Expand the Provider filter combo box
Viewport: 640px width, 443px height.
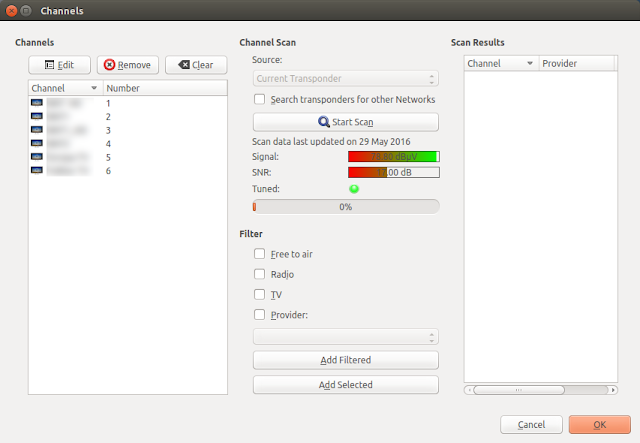pos(346,337)
